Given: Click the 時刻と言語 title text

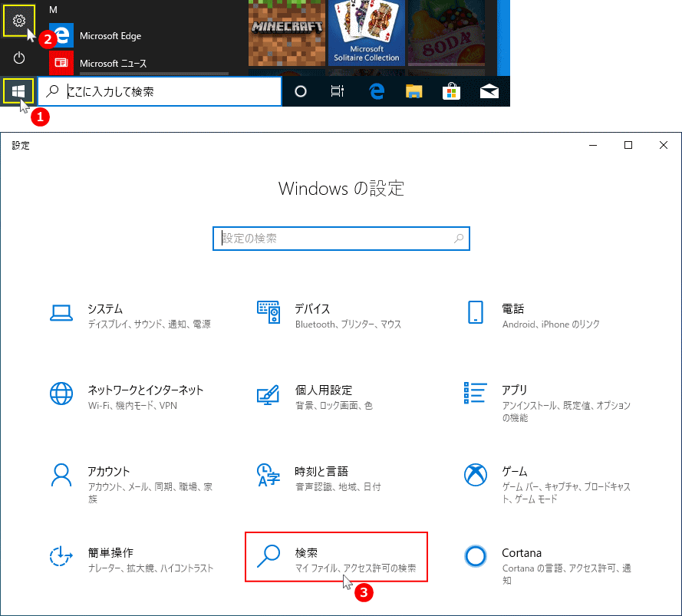Looking at the screenshot, I should point(321,472).
